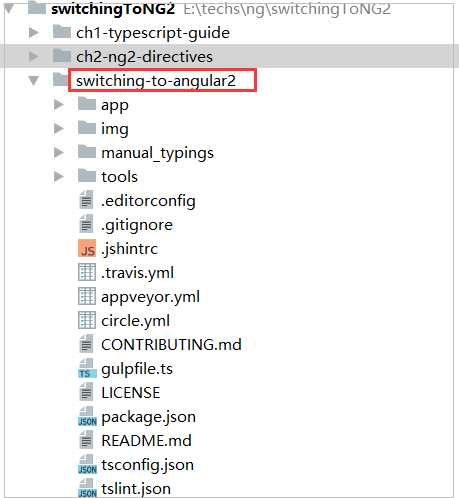Screen dimensions: 459x498
Task: Click the project path E:\techs\ng\switchingToNG2
Action: point(287,9)
